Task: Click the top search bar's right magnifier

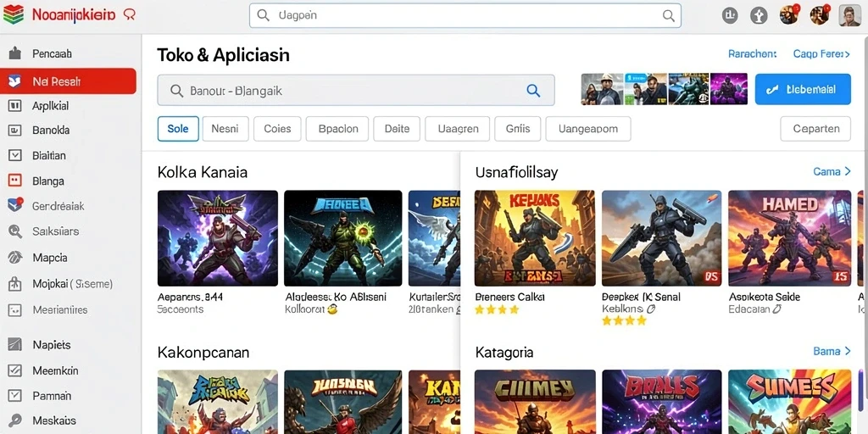Action: pyautogui.click(x=669, y=15)
